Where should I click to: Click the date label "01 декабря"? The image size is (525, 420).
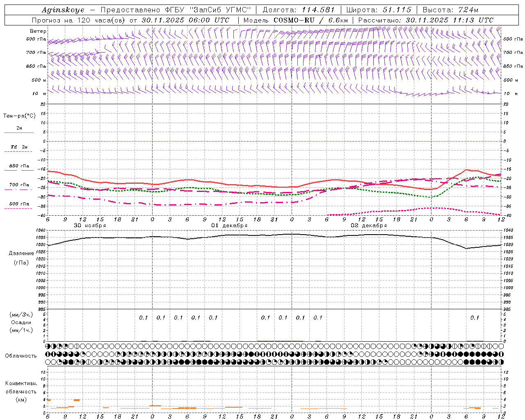coord(229,226)
